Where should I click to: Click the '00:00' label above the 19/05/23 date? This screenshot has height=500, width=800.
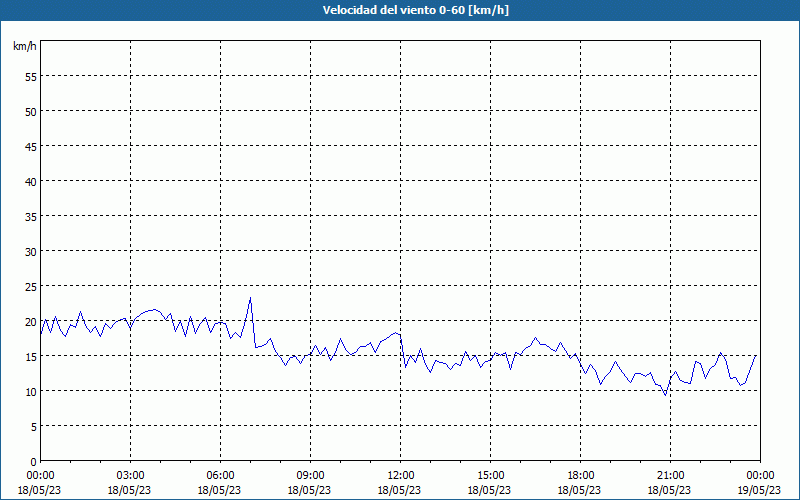(760, 476)
